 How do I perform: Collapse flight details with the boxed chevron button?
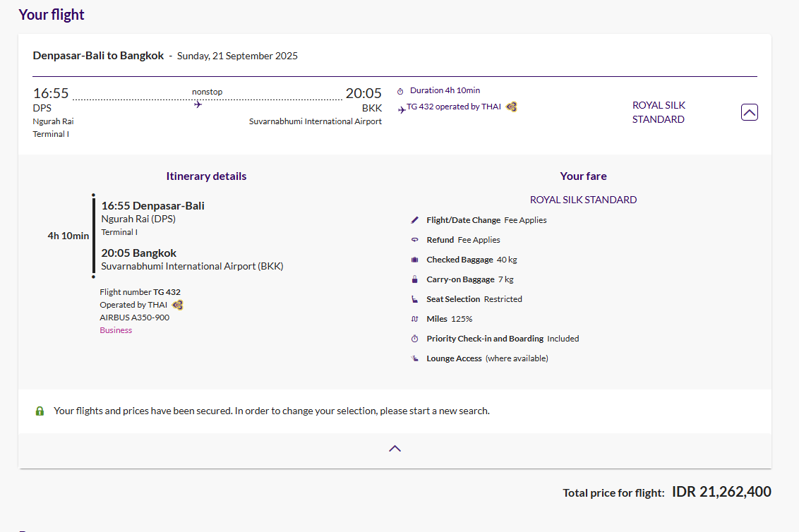(749, 112)
